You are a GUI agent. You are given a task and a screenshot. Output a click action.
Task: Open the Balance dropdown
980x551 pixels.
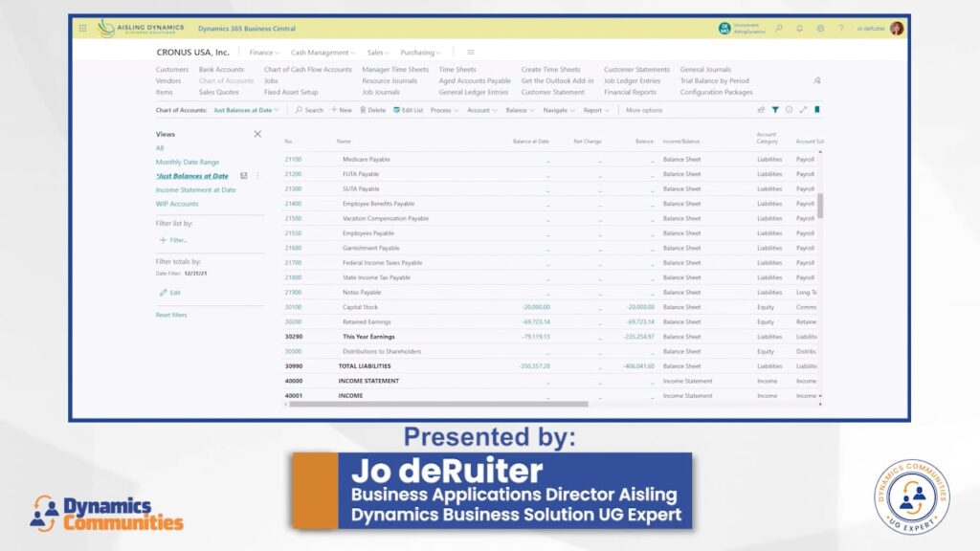pos(520,110)
